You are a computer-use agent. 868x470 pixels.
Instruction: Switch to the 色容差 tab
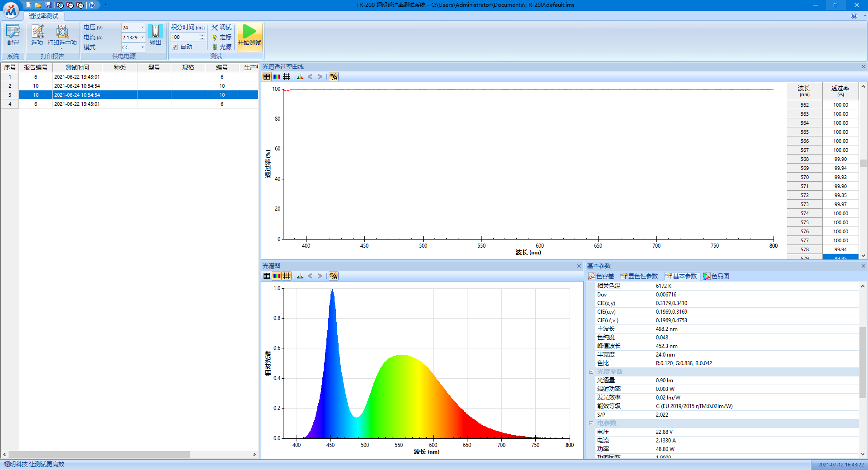[601, 276]
